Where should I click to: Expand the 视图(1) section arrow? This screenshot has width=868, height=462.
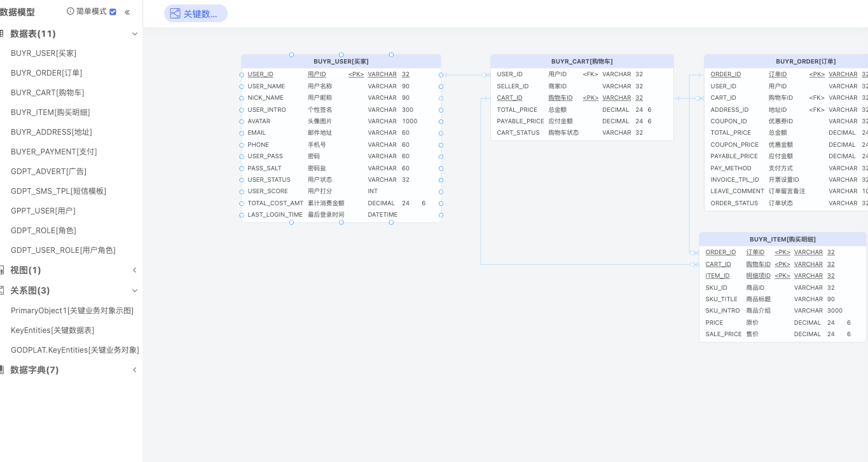135,270
